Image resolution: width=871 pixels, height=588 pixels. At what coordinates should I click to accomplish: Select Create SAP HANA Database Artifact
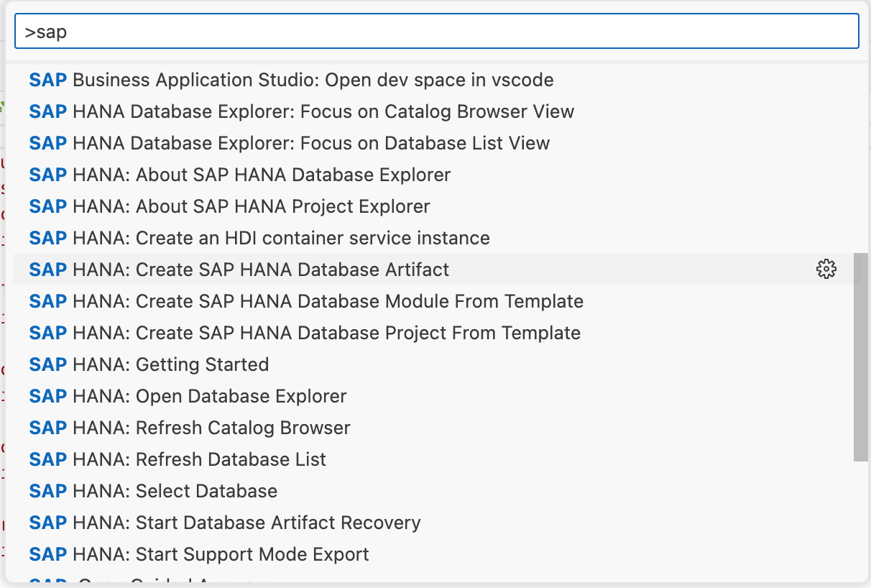coord(239,270)
